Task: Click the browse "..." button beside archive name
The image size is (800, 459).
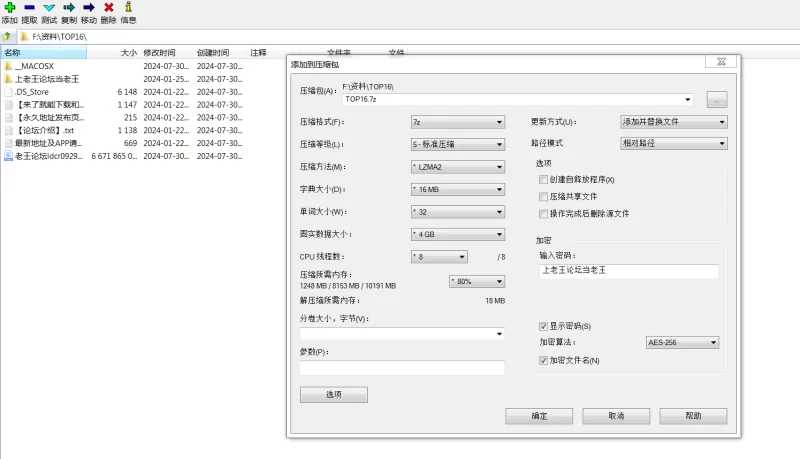Action: coord(716,99)
